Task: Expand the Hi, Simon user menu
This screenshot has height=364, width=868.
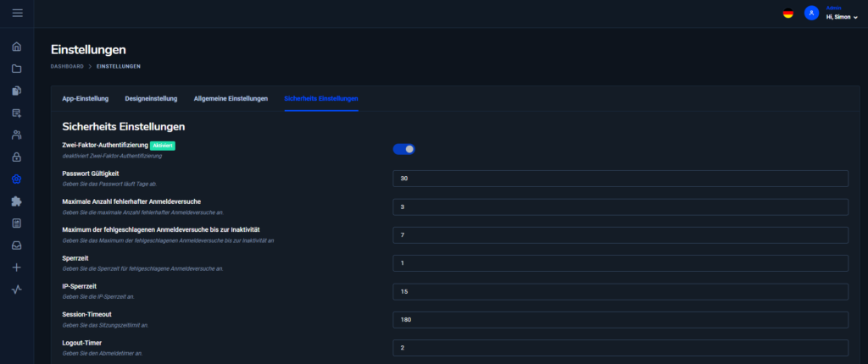Action: pos(842,17)
